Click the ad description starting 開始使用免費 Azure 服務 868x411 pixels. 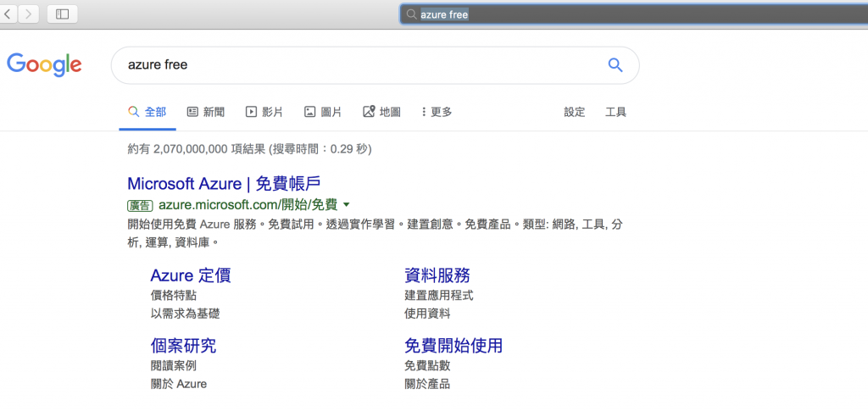[x=375, y=233]
